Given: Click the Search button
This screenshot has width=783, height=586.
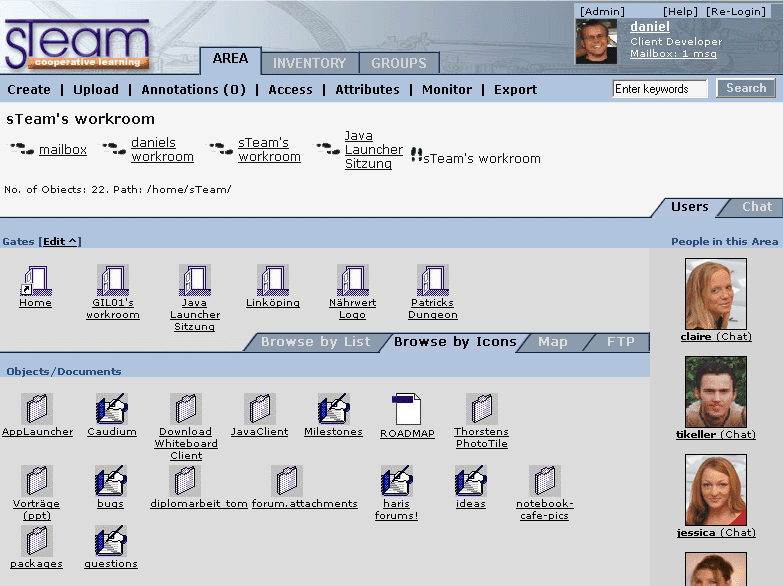Looking at the screenshot, I should point(746,88).
